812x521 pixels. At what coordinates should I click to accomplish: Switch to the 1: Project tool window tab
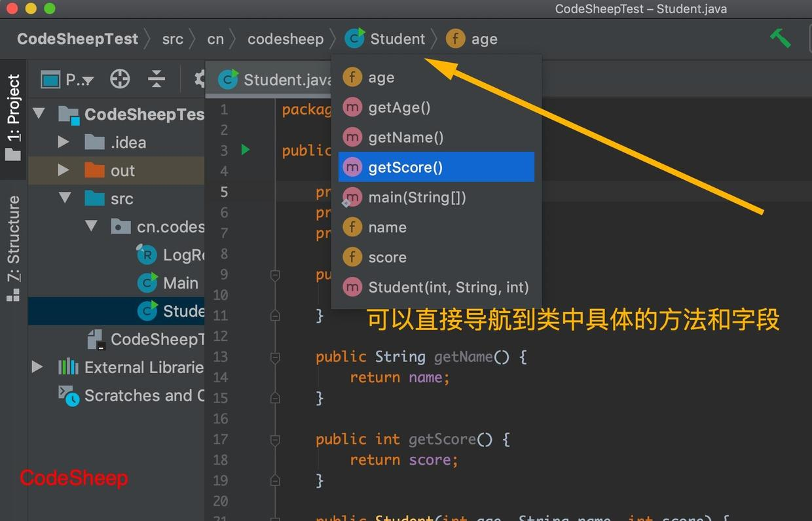tap(13, 118)
